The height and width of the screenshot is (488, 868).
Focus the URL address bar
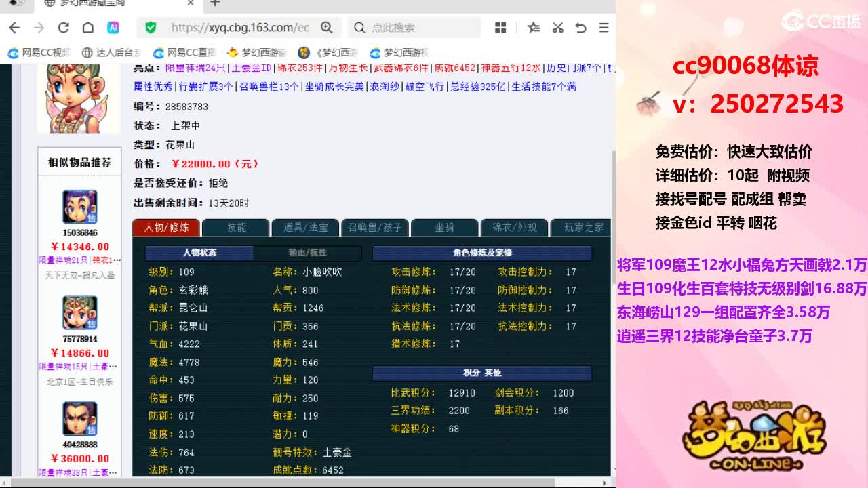pos(240,28)
